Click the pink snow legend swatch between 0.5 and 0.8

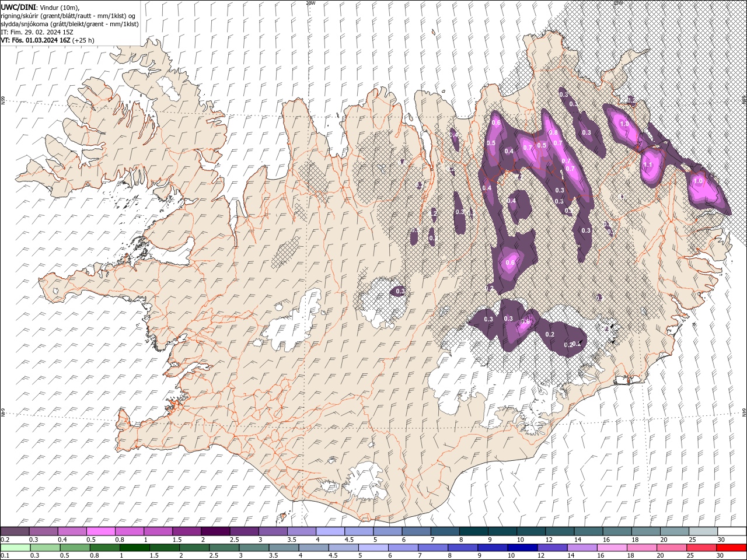tap(100, 531)
